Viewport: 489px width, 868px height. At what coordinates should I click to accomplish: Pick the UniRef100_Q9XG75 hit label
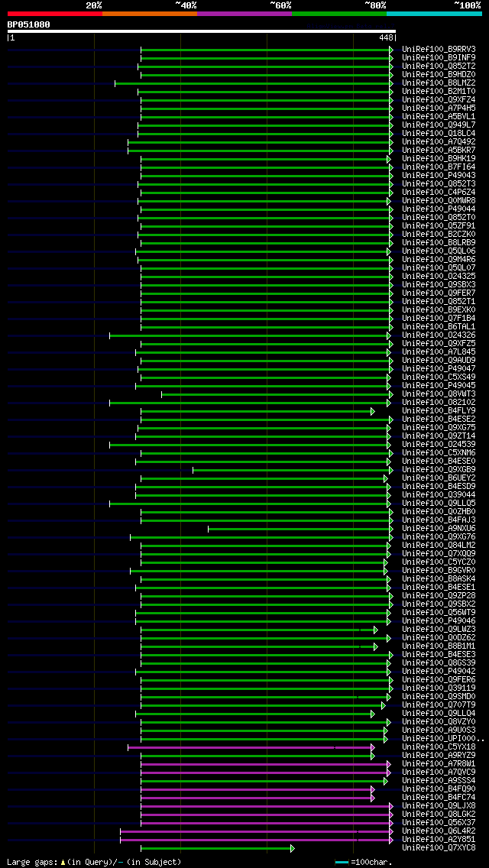click(439, 427)
